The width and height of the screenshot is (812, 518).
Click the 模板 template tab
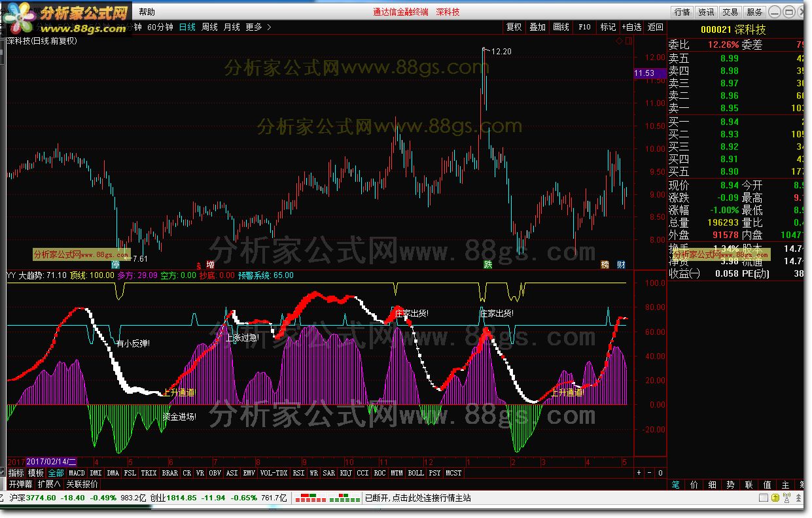tap(36, 473)
